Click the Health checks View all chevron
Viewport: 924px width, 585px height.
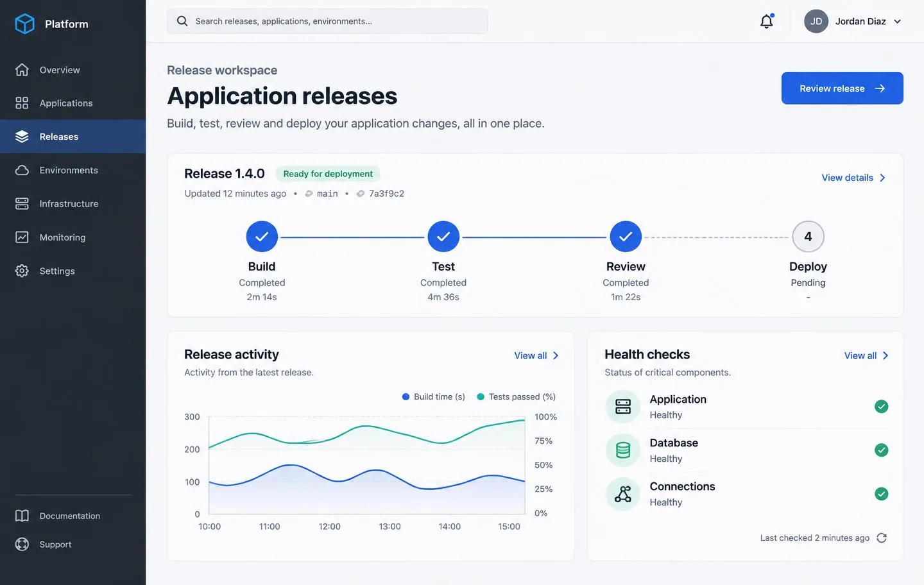886,356
